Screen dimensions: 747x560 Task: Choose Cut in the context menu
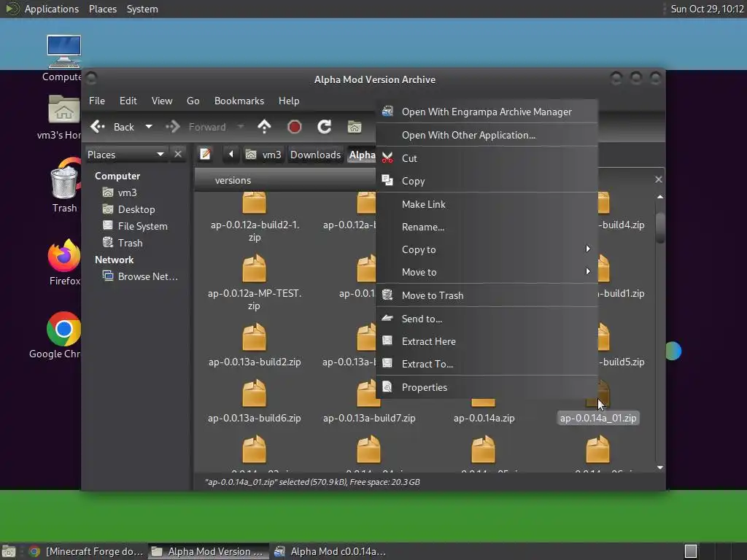tap(487, 158)
